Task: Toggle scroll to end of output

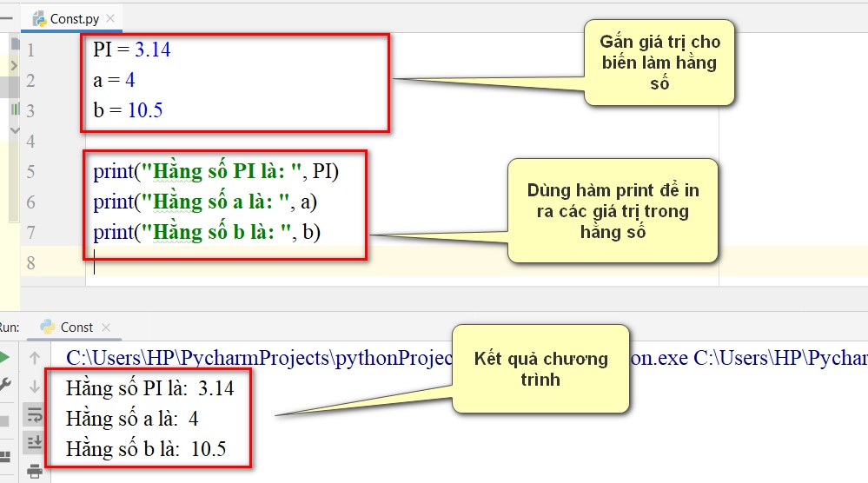Action: [x=35, y=442]
